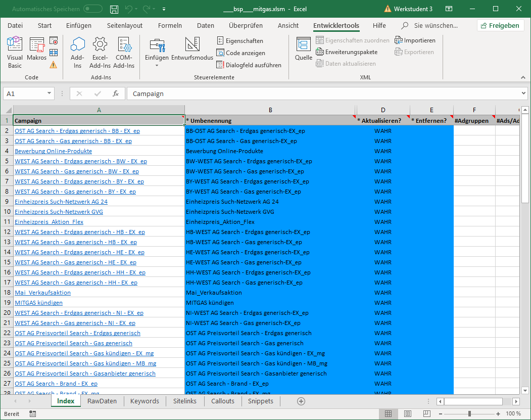This screenshot has width=531, height=420.
Task: Expand the formula bar
Action: 523,94
